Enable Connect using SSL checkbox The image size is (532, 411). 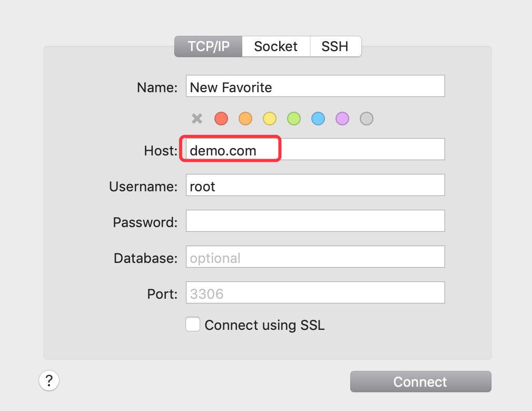coord(193,324)
